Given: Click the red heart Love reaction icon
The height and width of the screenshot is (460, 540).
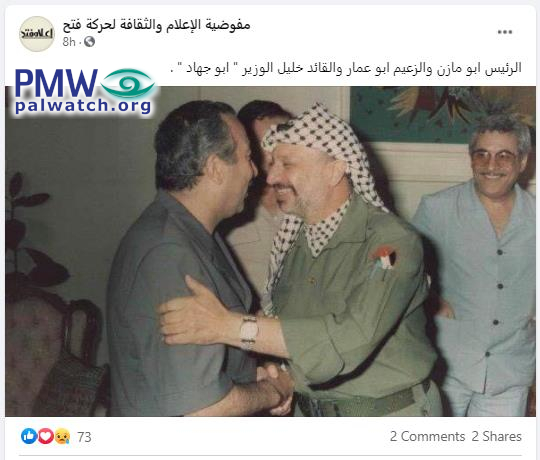Looking at the screenshot, I should [x=45, y=436].
